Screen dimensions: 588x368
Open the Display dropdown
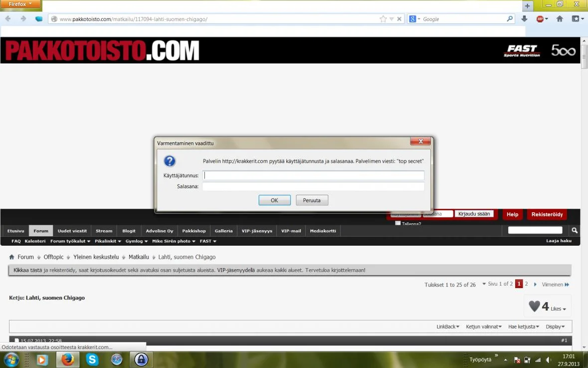(555, 327)
